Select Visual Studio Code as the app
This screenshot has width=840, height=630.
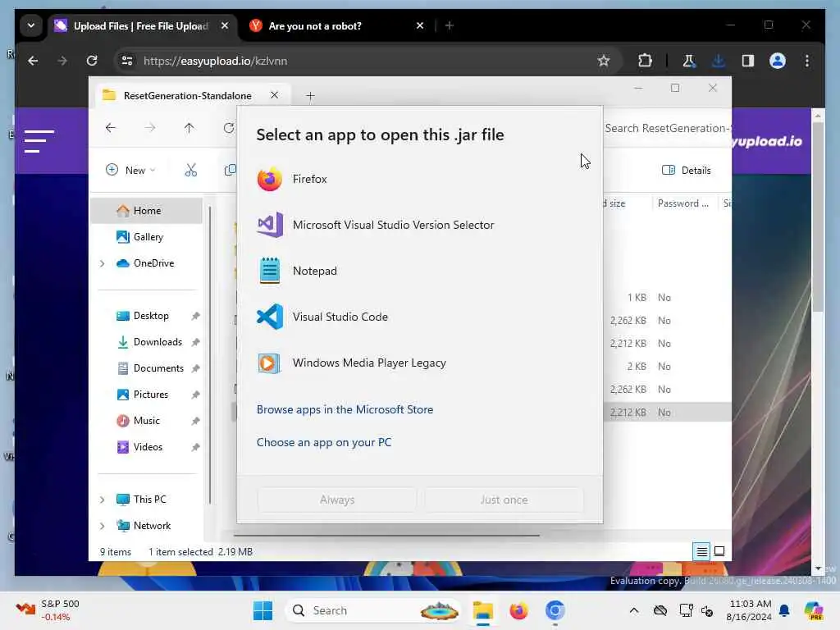pos(419,317)
